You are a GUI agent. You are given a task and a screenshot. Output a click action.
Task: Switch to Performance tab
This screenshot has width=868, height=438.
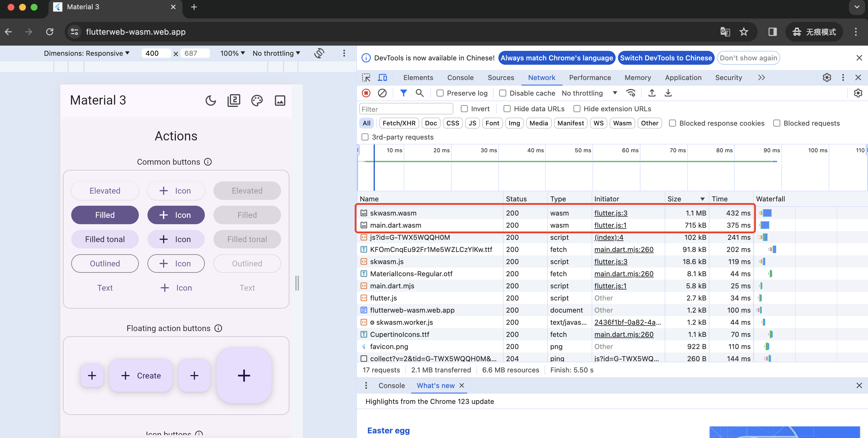pos(590,77)
